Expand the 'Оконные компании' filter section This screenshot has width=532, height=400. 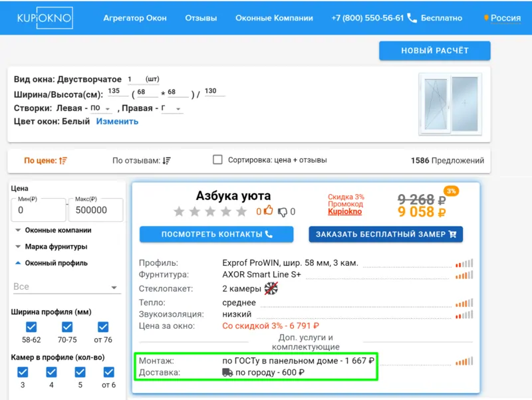pos(54,230)
